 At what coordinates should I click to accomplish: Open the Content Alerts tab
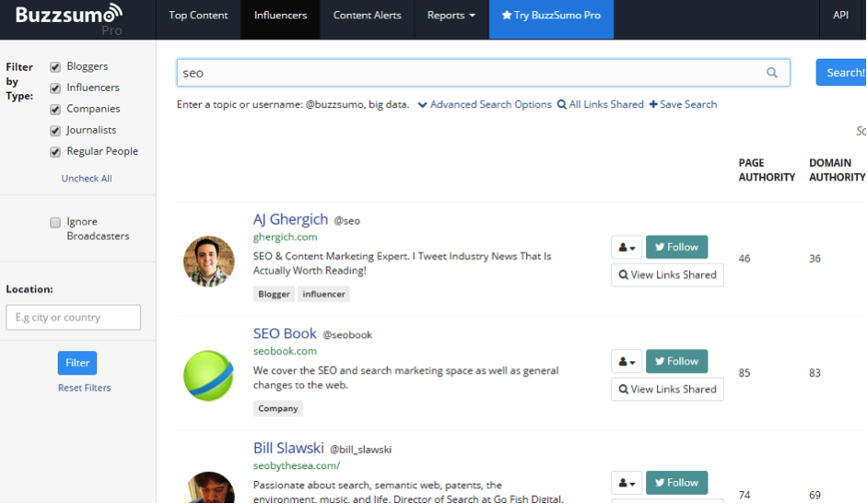tap(366, 16)
